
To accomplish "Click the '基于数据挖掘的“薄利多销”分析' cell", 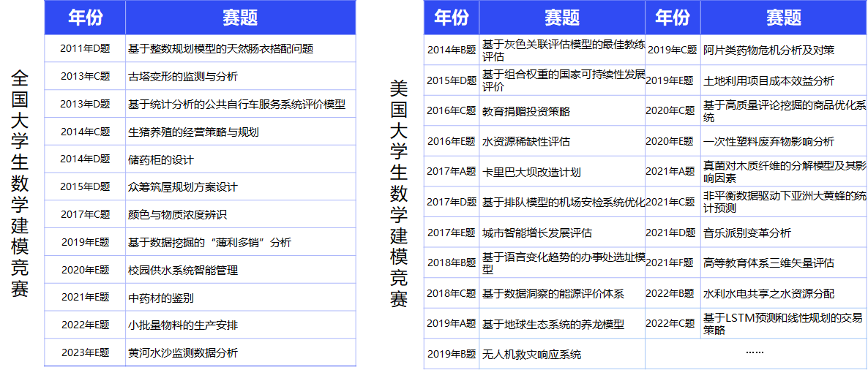I will pos(240,242).
